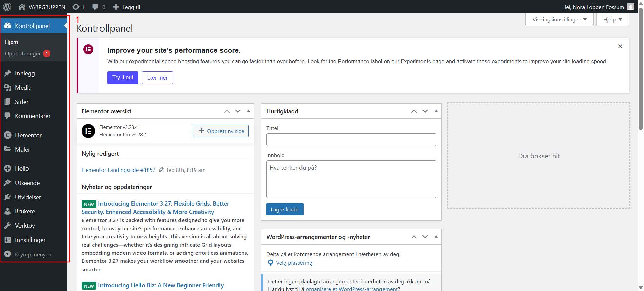This screenshot has height=291, width=644.
Task: Click the Innlegg pin icon in the sidebar
Action: point(7,73)
